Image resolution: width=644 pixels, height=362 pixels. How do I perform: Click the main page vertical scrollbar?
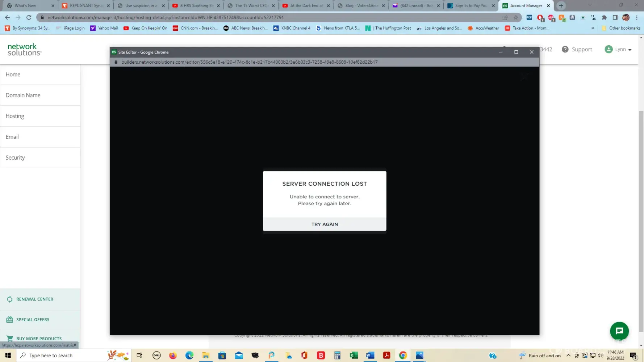(x=641, y=217)
